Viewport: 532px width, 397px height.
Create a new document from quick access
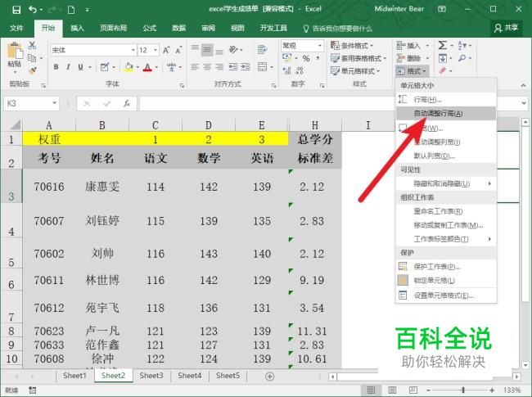[71, 10]
